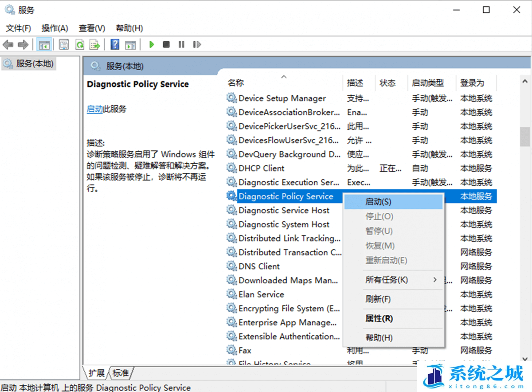This screenshot has height=392, width=532.
Task: Click the Services gear icon in title bar
Action: pyautogui.click(x=9, y=9)
